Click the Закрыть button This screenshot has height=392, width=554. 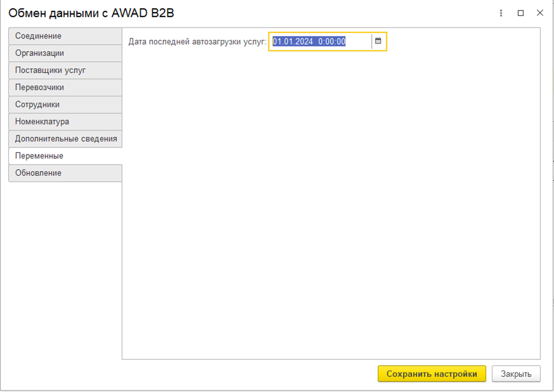point(516,374)
